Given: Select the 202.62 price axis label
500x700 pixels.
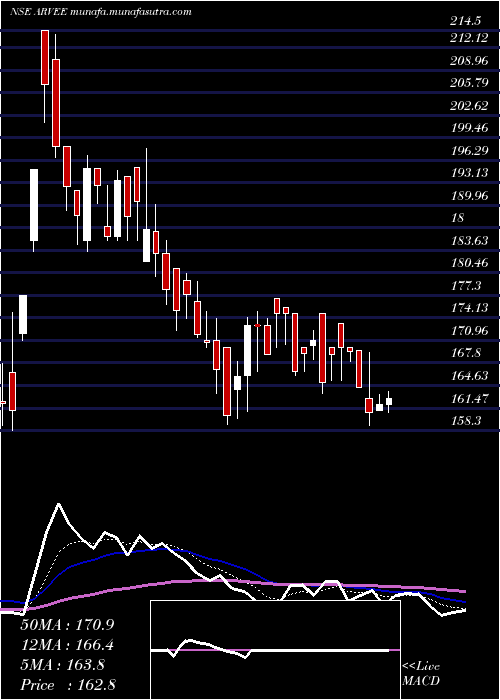Looking at the screenshot, I should point(469,106).
